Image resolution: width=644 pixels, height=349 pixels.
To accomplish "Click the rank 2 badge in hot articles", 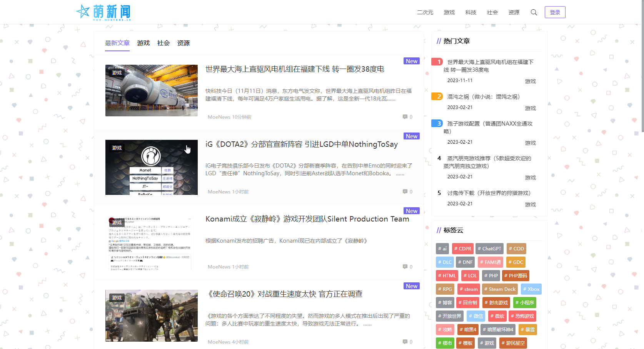I will point(437,96).
